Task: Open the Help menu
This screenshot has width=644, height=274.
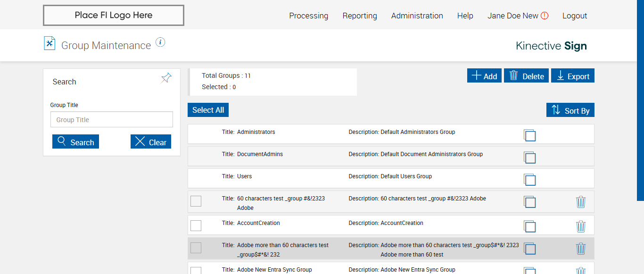Action: 465,16
